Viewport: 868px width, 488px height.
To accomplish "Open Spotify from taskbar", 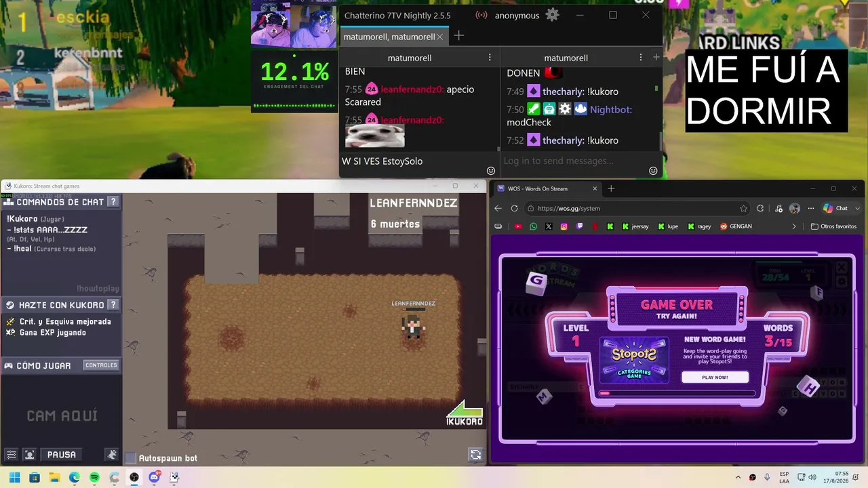I will tap(94, 478).
